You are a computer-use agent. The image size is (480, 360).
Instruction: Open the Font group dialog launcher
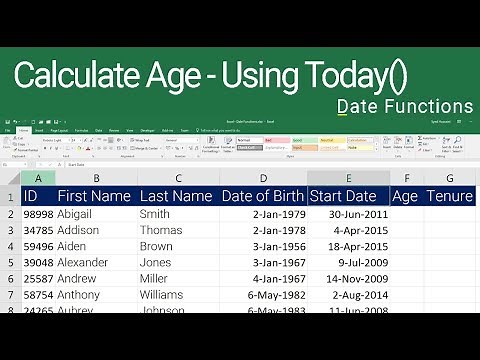coord(93,156)
